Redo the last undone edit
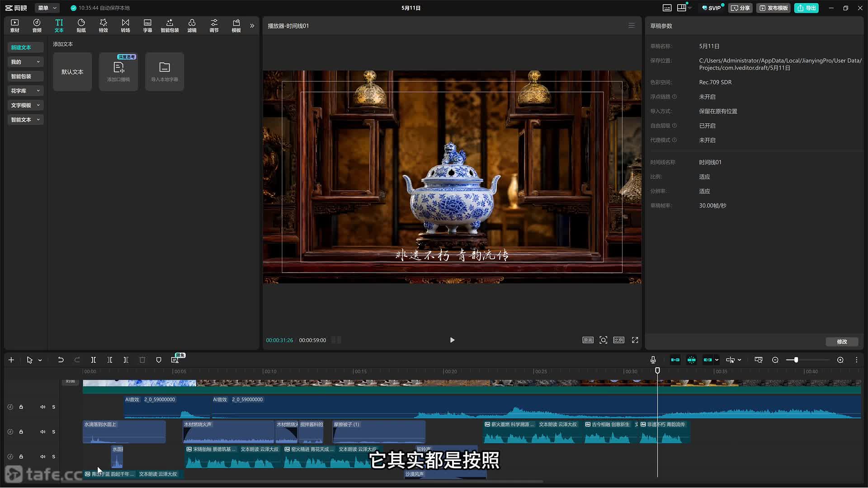 tap(77, 360)
